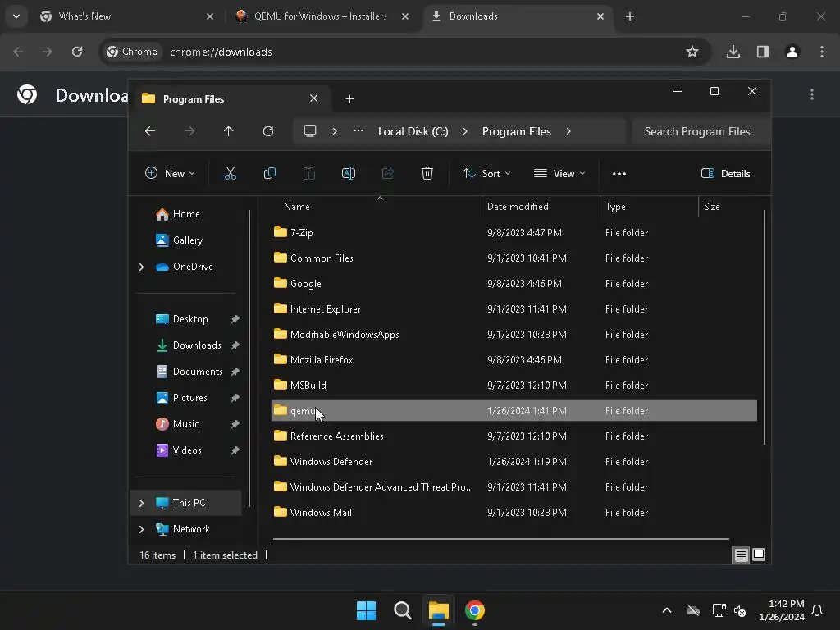840x630 pixels.
Task: Click chevron after Program Files in breadcrumb
Action: point(568,131)
